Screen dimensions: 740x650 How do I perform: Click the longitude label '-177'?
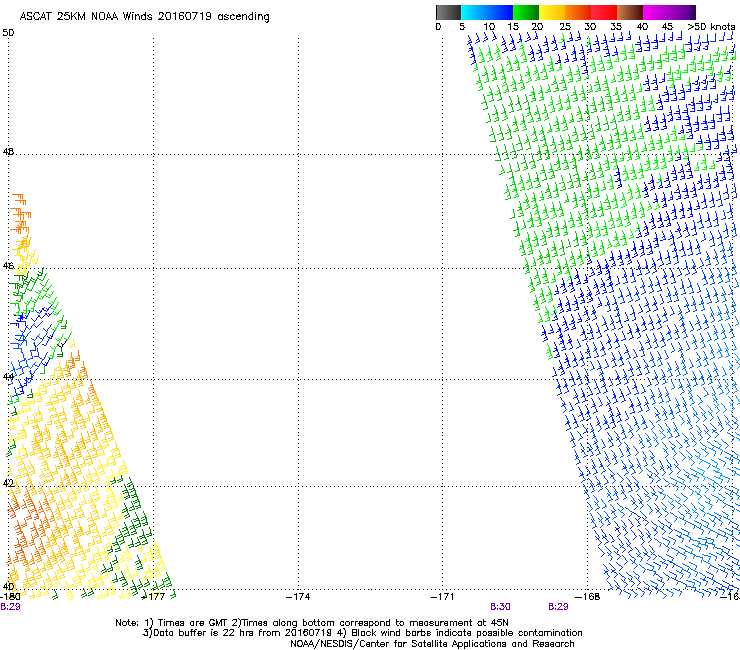point(153,597)
